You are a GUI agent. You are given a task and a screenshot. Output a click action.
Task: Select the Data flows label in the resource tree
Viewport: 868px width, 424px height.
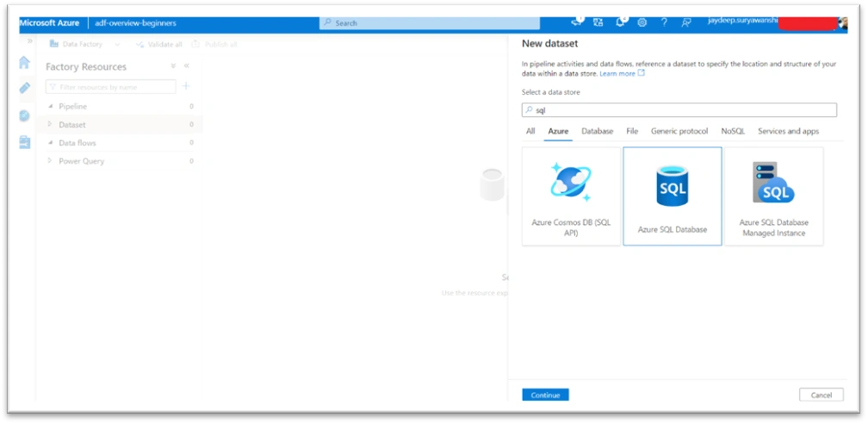coord(77,143)
